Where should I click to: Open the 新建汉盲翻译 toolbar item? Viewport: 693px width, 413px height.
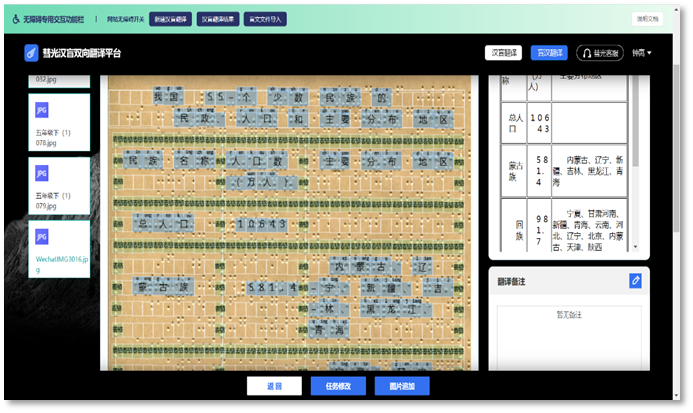(169, 18)
